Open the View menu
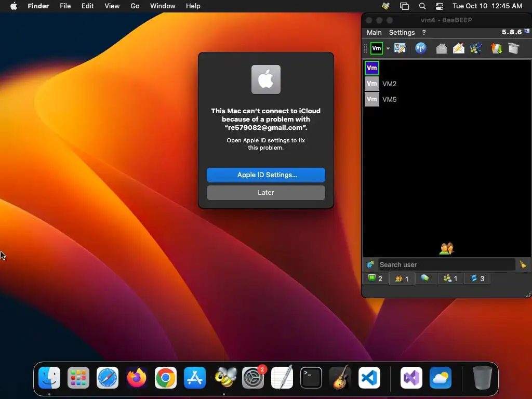The width and height of the screenshot is (532, 399). point(112,6)
